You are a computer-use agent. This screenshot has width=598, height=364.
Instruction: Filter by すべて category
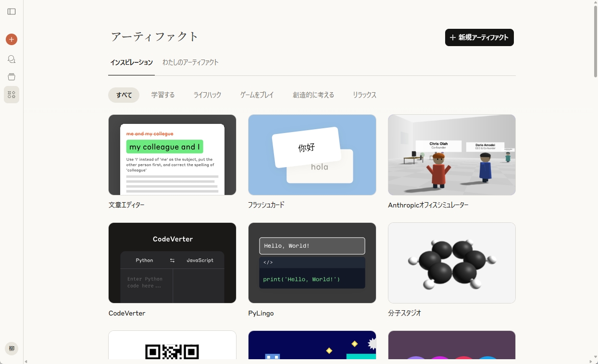[124, 95]
